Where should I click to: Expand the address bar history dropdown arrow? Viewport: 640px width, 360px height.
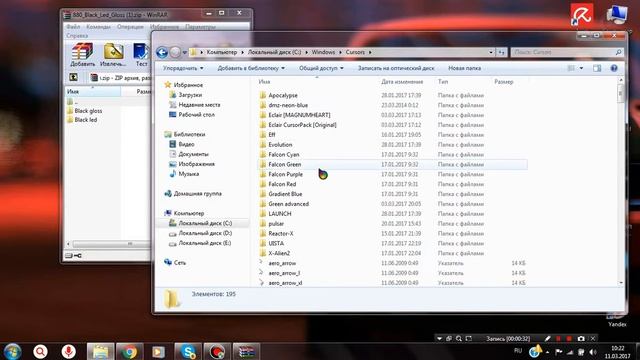click(x=491, y=52)
